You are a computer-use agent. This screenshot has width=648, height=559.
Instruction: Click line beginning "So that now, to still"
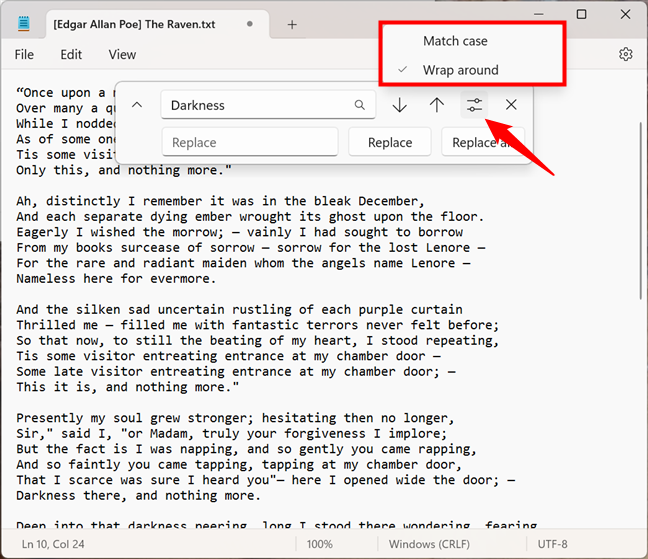[257, 340]
